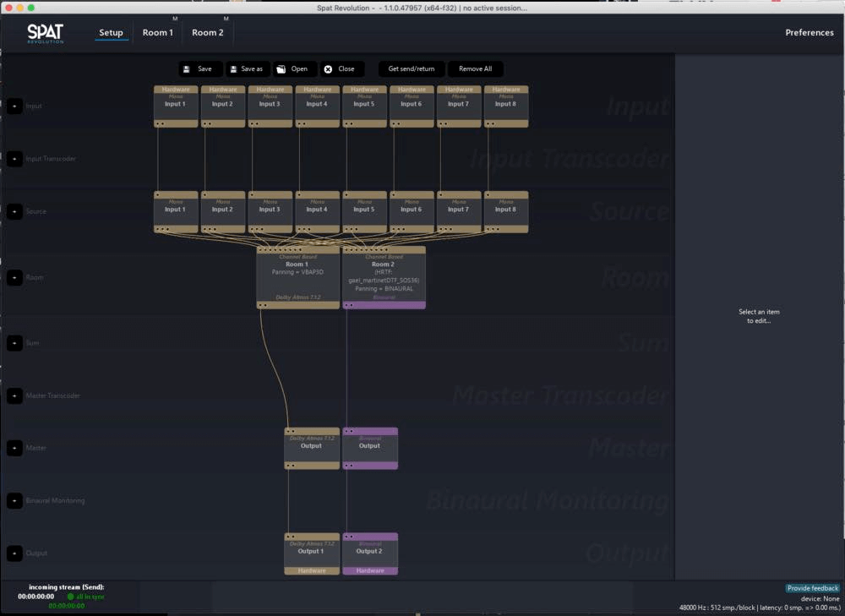Toggle the M marker above the Room 2 tab
The height and width of the screenshot is (616, 845).
point(226,19)
